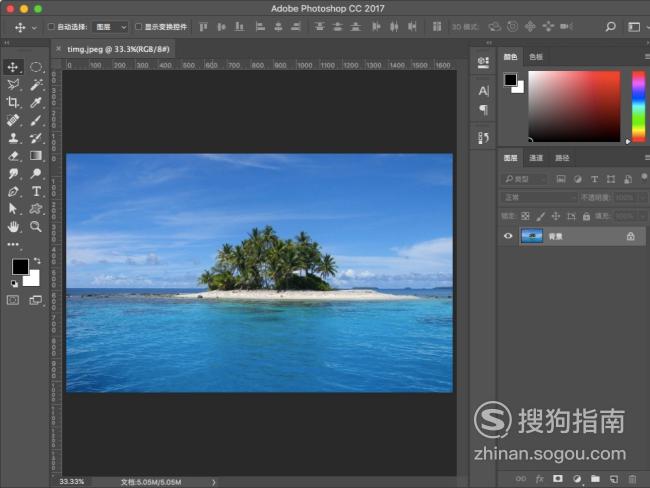Select the Eraser tool
The width and height of the screenshot is (650, 488).
(x=13, y=156)
